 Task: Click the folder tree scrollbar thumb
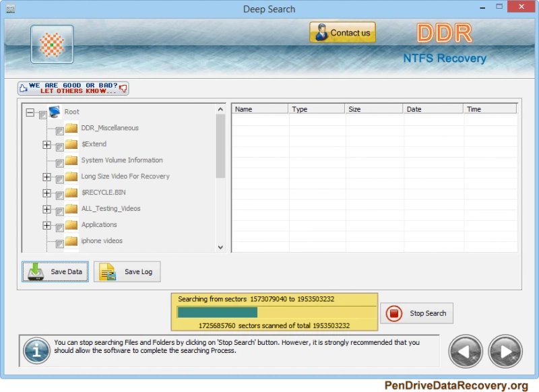[220, 146]
